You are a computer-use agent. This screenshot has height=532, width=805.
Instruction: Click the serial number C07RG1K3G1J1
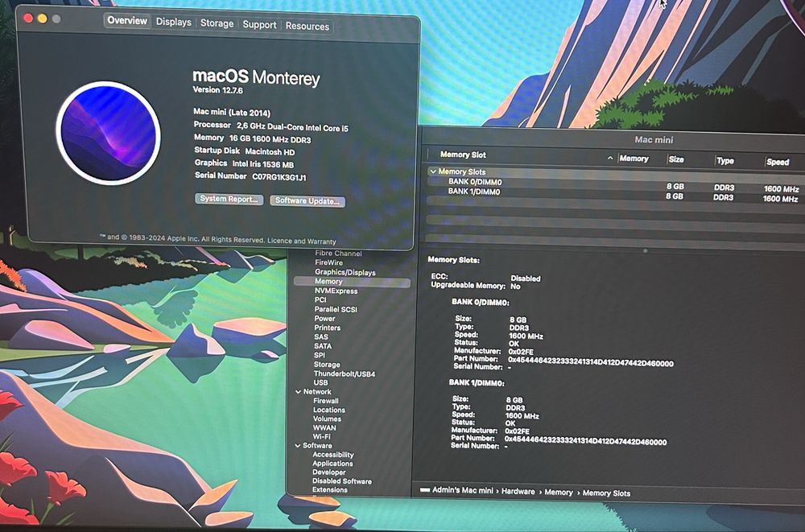279,177
